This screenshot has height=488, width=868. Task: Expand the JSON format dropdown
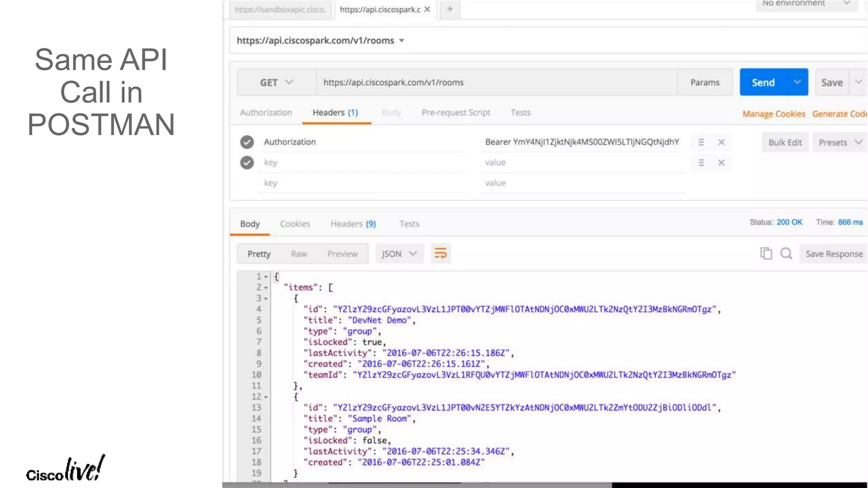point(399,254)
